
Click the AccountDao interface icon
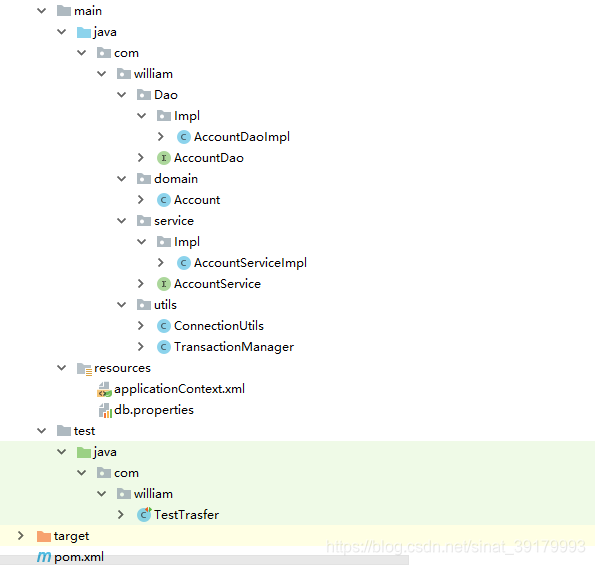tap(164, 158)
